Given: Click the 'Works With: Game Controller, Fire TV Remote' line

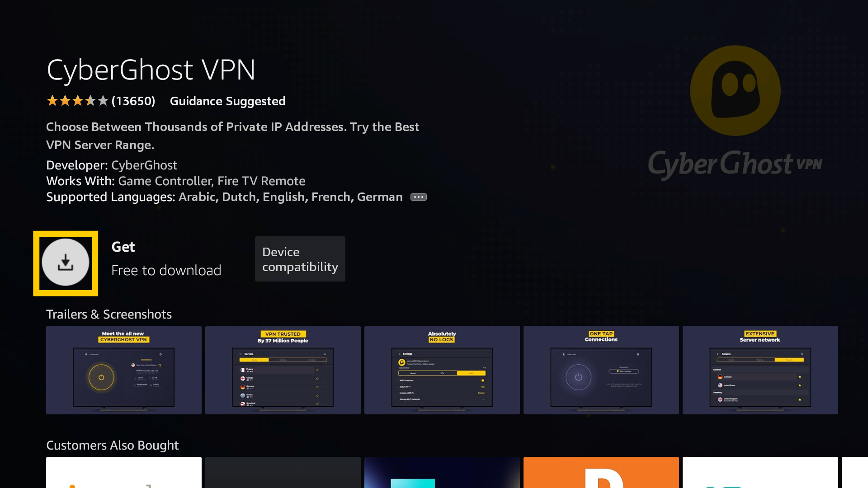Looking at the screenshot, I should 176,181.
